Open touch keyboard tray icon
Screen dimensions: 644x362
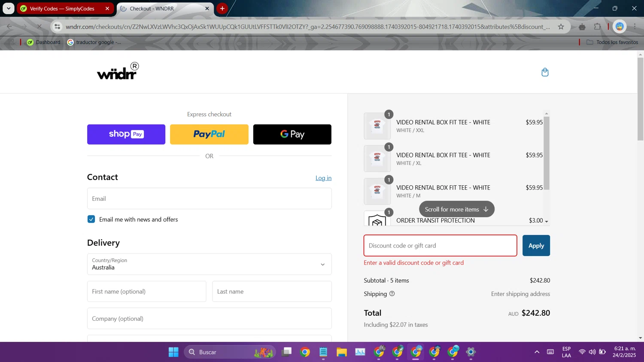pos(550,352)
